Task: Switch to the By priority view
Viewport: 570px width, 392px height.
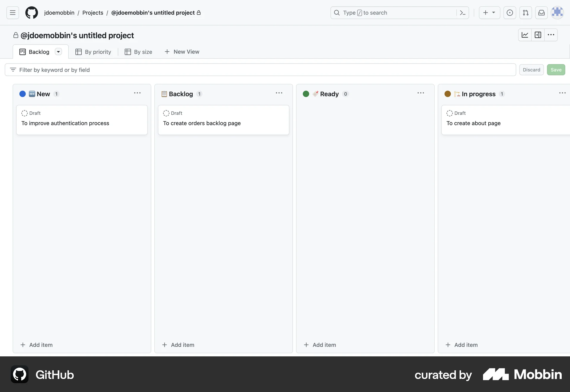Action: (93, 52)
